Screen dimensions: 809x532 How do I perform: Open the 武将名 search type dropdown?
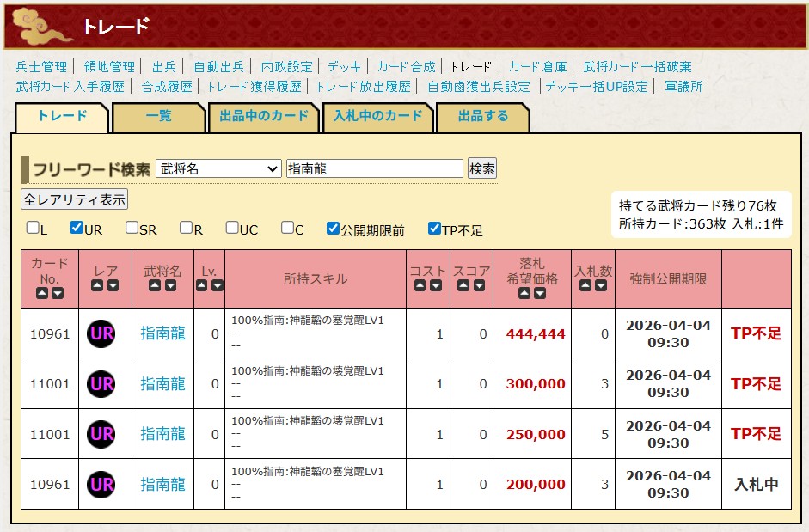click(218, 169)
